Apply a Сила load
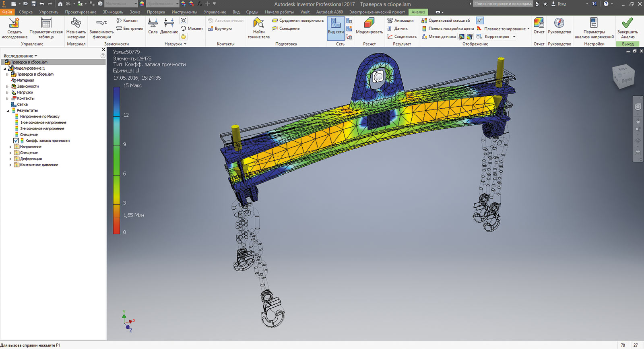Screen dimensions: 644x349 click(153, 26)
